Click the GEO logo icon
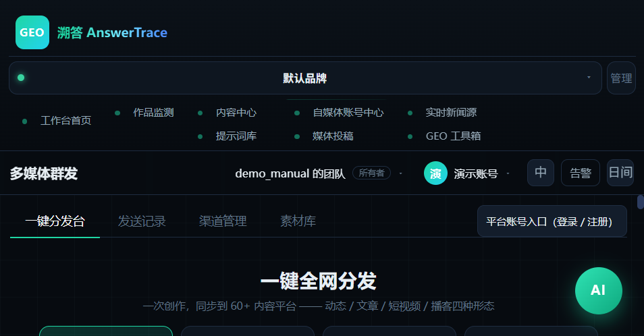The image size is (644, 336). (32, 32)
